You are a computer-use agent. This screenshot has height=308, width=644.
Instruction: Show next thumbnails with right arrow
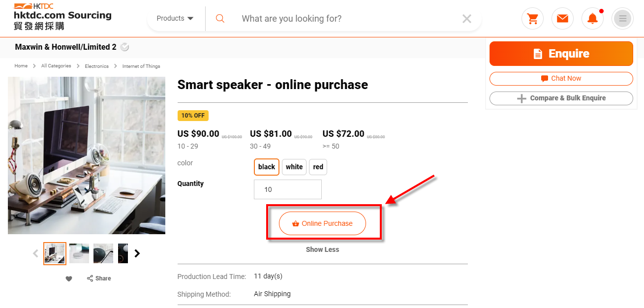(137, 253)
